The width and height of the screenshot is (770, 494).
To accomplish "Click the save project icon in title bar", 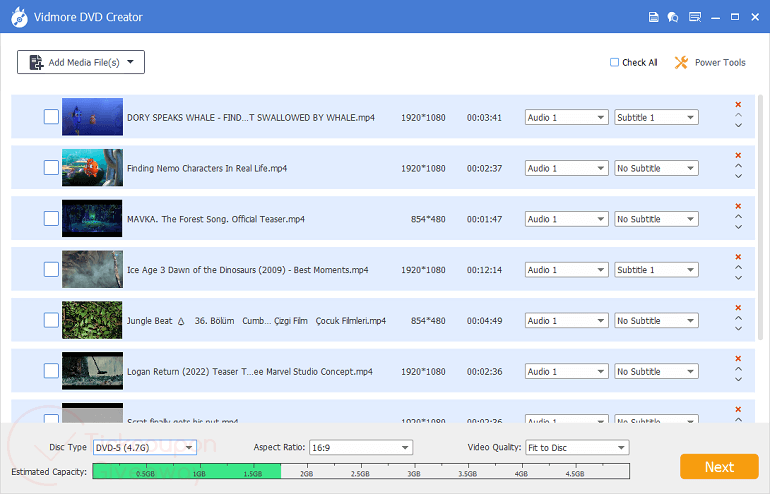I will coord(654,17).
